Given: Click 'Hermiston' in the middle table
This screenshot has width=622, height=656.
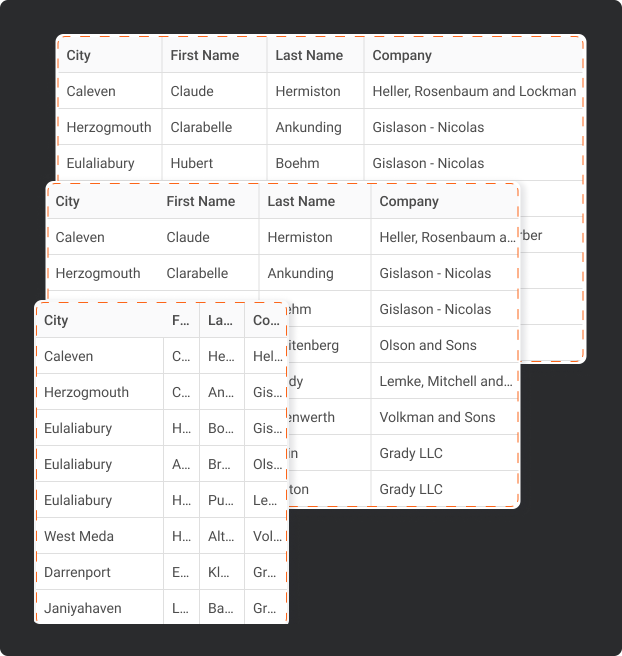Looking at the screenshot, I should pos(300,237).
